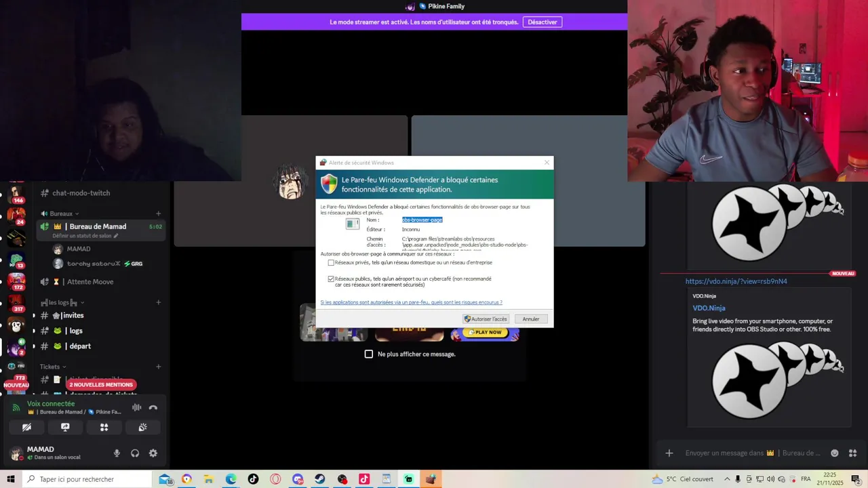
Task: Share your screen in Discord voice panel
Action: coord(65,428)
